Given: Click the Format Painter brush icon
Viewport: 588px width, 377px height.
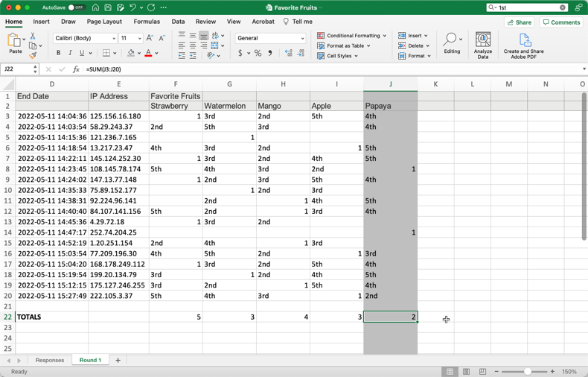Looking at the screenshot, I should 33,56.
